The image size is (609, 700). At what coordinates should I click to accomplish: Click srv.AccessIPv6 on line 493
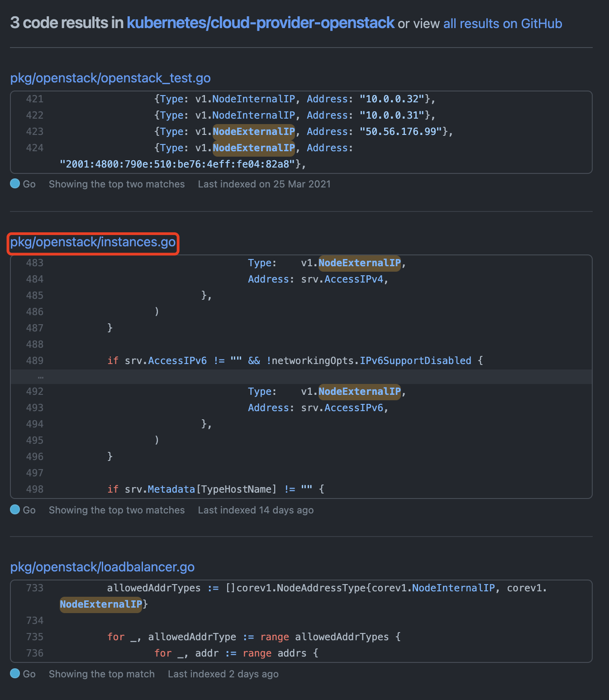342,408
